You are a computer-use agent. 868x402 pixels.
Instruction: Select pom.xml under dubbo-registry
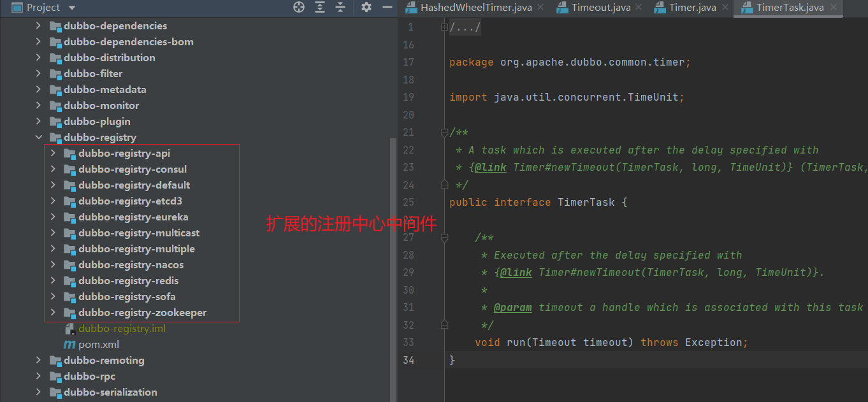click(x=99, y=344)
